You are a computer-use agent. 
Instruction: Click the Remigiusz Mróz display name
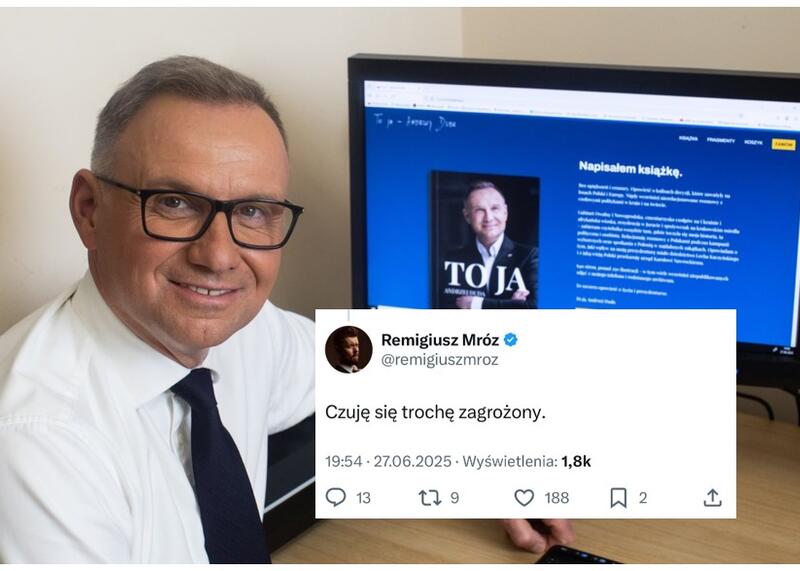[x=440, y=340]
